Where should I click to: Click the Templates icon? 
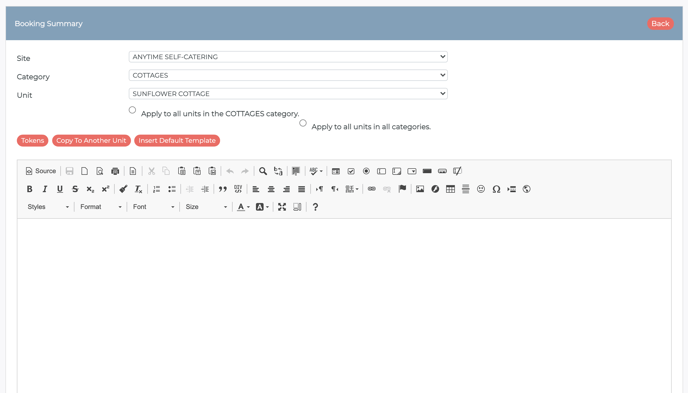(133, 171)
